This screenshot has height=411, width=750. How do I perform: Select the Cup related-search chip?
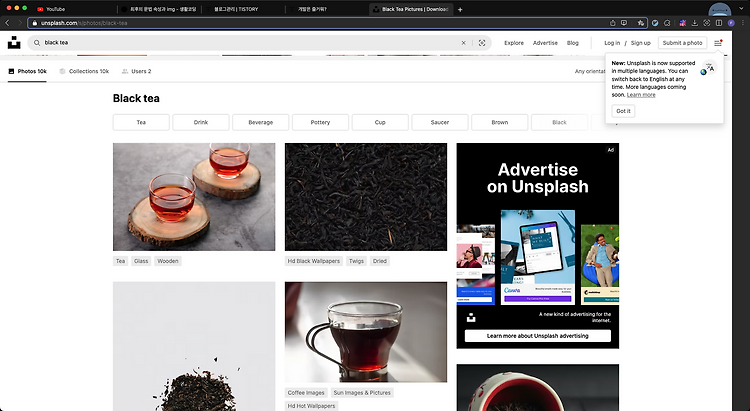tap(380, 122)
